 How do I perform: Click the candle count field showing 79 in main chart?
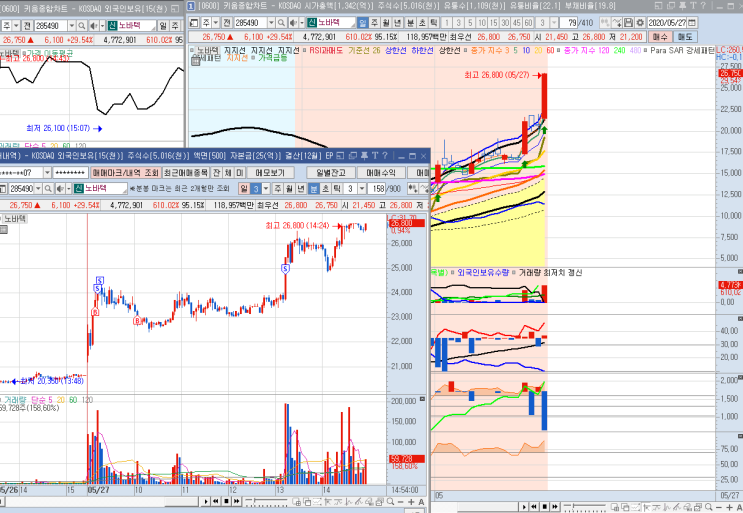(x=569, y=23)
